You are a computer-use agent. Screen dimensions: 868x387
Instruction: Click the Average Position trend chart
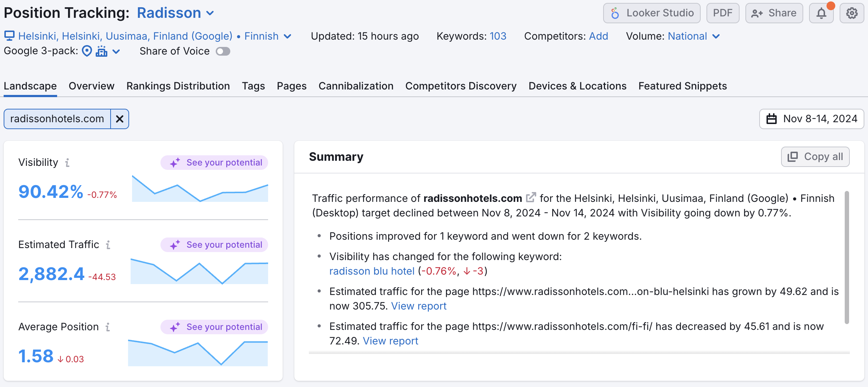click(x=198, y=353)
